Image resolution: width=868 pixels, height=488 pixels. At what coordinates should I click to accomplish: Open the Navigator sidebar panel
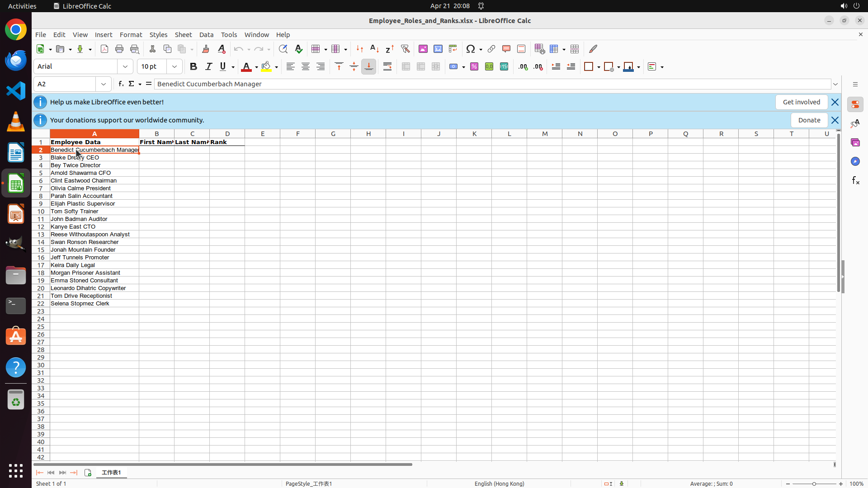[855, 161]
